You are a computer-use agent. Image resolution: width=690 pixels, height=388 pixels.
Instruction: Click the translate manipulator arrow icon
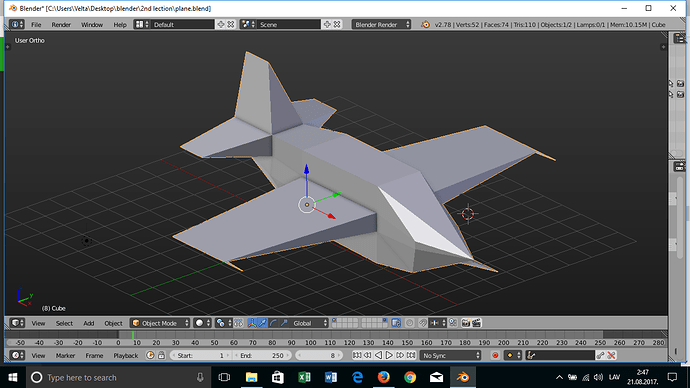(x=263, y=323)
